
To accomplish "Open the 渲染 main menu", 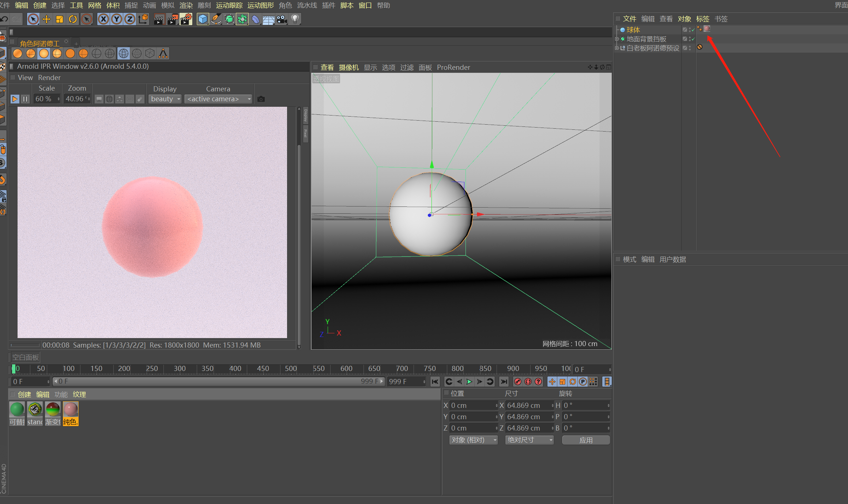I will (186, 5).
